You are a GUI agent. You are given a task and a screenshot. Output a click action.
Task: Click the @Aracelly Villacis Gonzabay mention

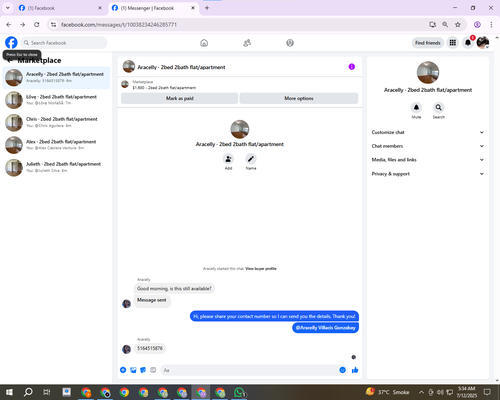coord(326,328)
